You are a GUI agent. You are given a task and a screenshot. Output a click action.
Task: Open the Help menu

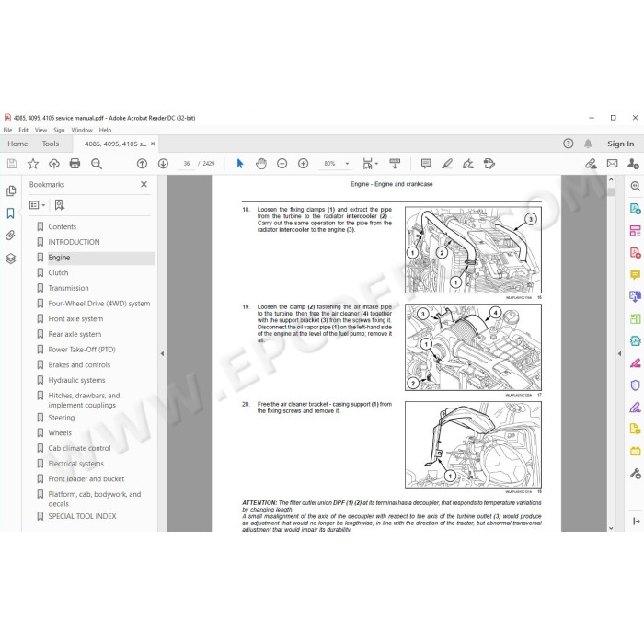click(105, 130)
